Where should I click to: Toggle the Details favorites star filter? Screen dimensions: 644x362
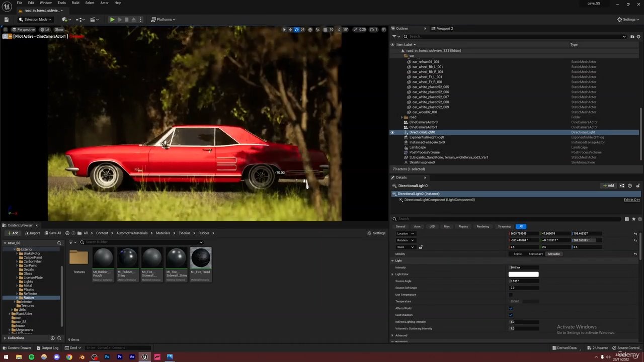(x=633, y=219)
